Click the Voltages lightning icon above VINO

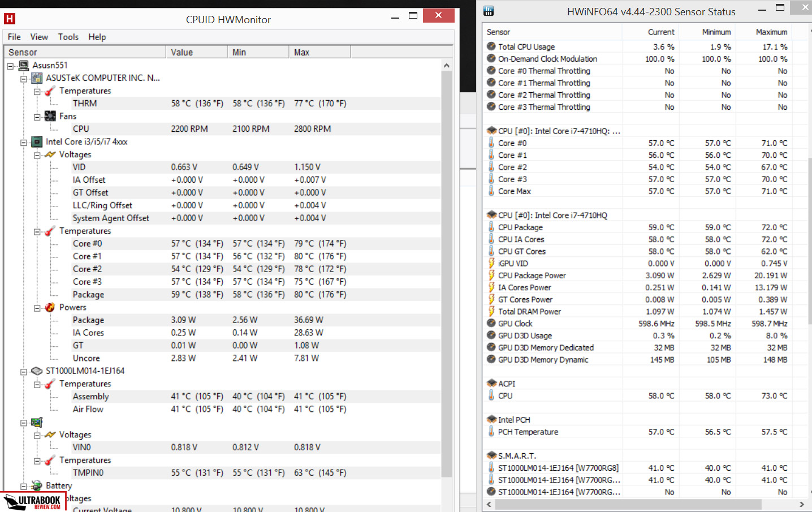[50, 434]
